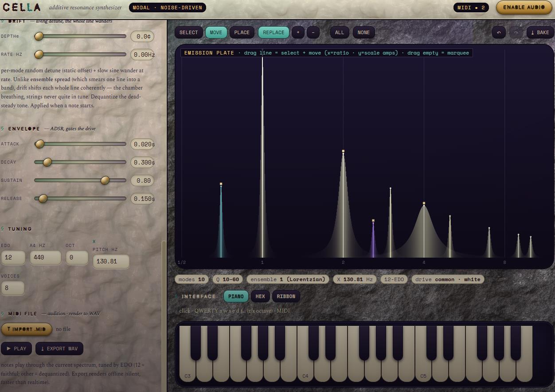The width and height of the screenshot is (555, 392).
Task: Click IMPORT .MID button
Action: pos(27,329)
